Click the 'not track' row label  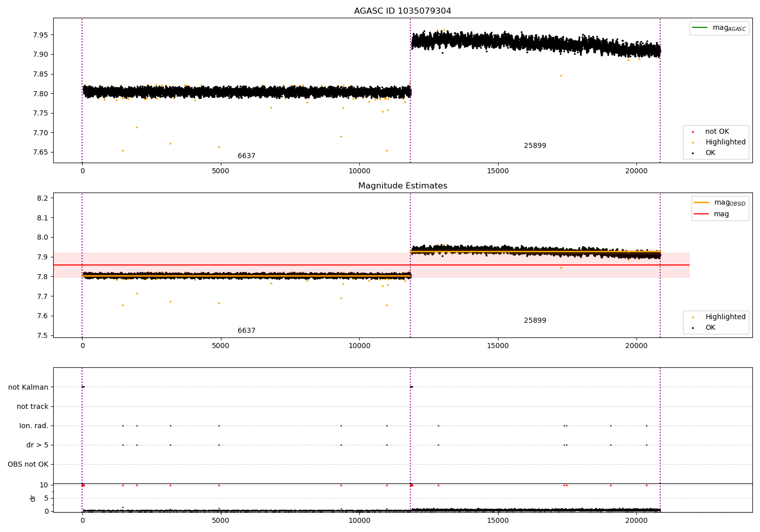pos(32,407)
